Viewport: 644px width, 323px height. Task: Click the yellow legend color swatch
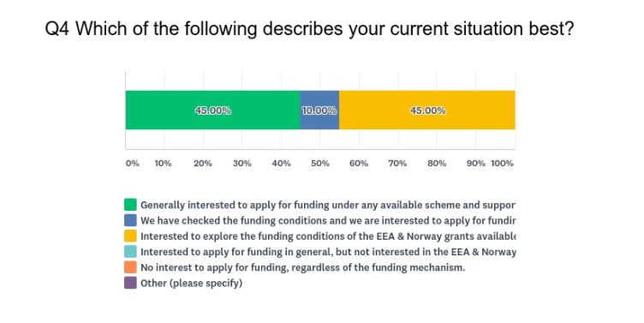(x=131, y=236)
